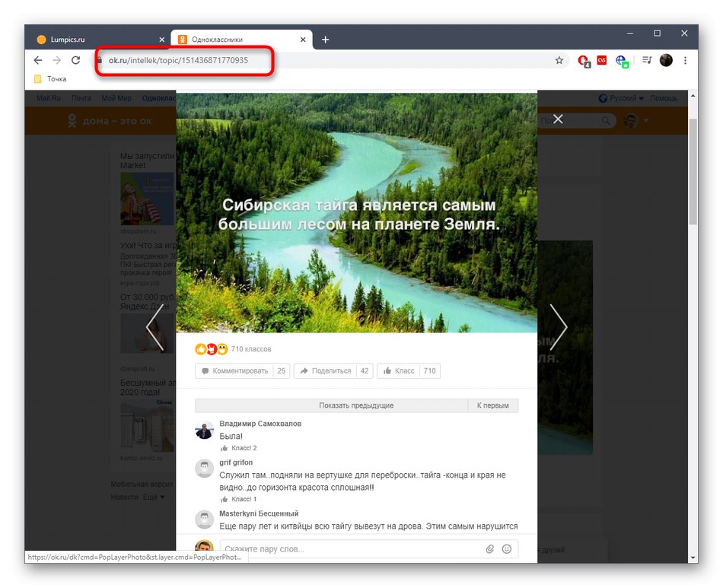The height and width of the screenshot is (588, 723).
Task: Click the Поделиться share button
Action: 326,371
